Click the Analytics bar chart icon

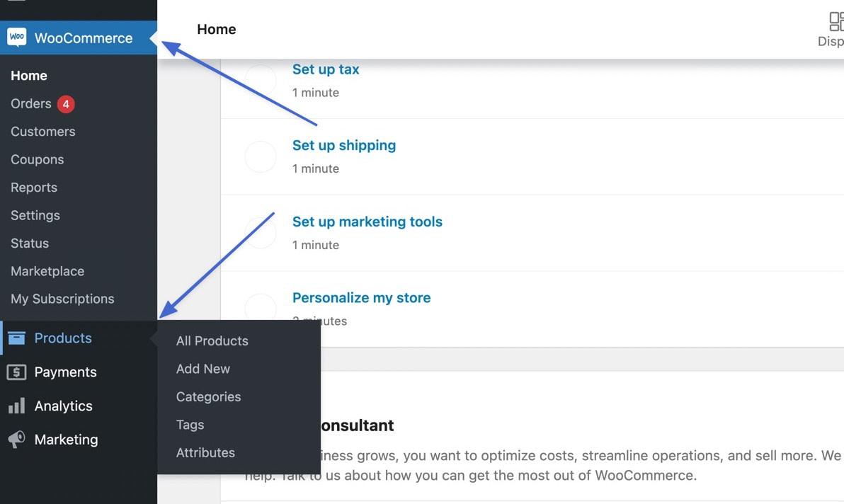point(16,406)
